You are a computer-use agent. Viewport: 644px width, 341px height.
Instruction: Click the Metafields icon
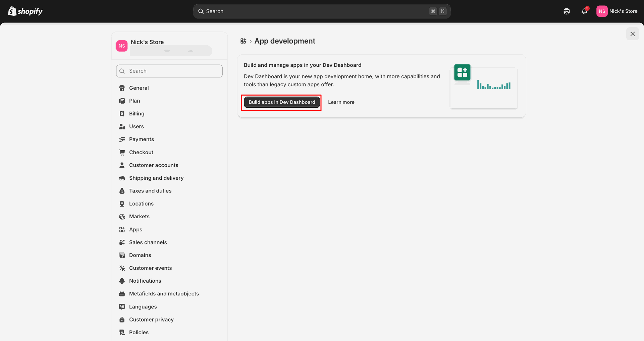click(x=122, y=294)
